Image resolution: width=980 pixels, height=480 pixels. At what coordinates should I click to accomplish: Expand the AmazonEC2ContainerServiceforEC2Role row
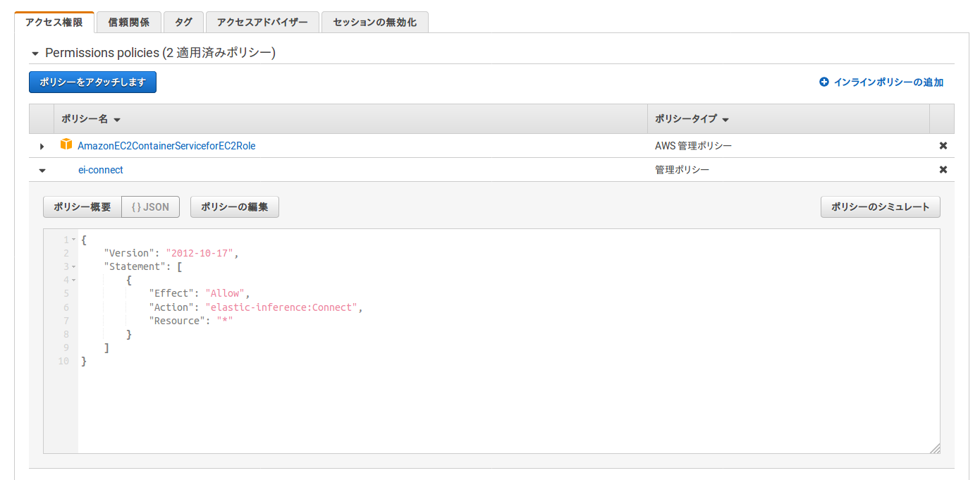42,146
